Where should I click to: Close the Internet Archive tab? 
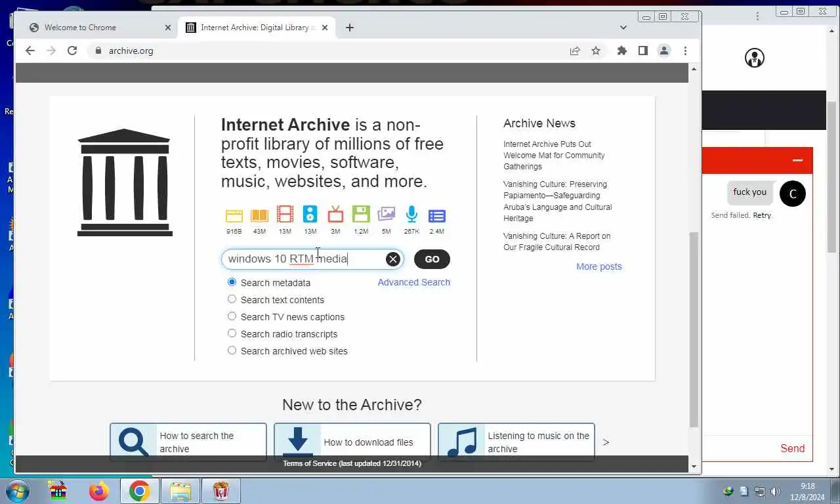click(x=325, y=28)
